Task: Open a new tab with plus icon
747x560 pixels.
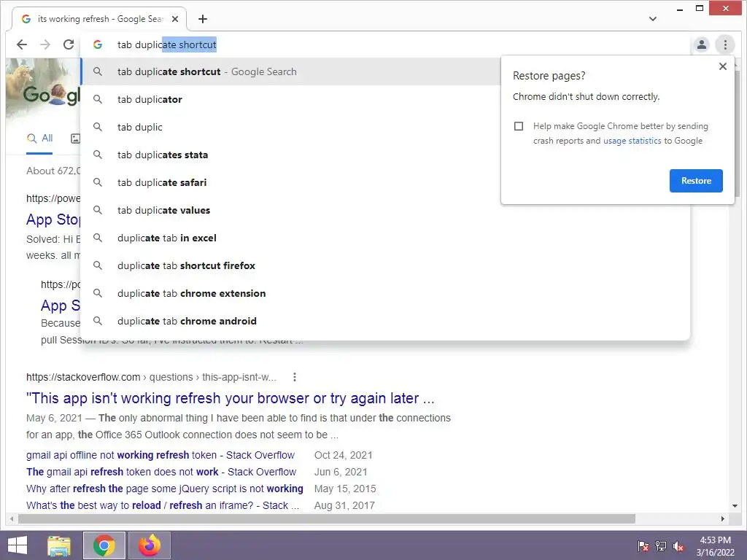Action: [203, 19]
